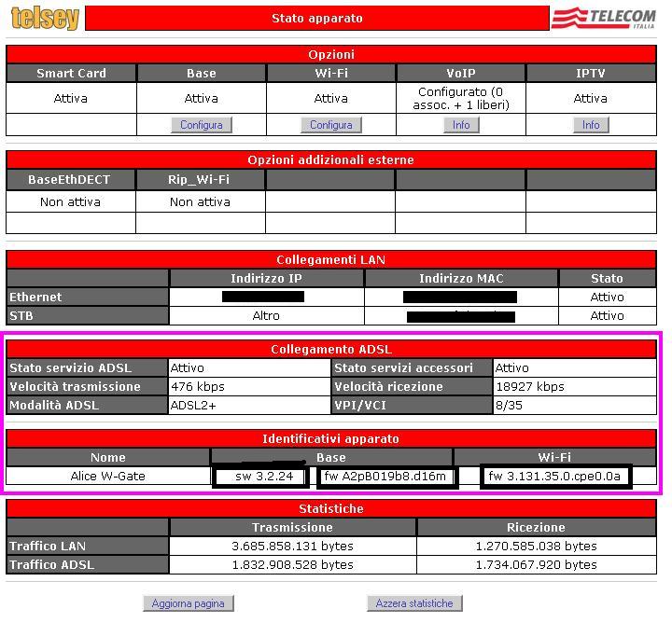
Task: Select the 8/35 VPI/VCI value
Action: click(x=510, y=406)
